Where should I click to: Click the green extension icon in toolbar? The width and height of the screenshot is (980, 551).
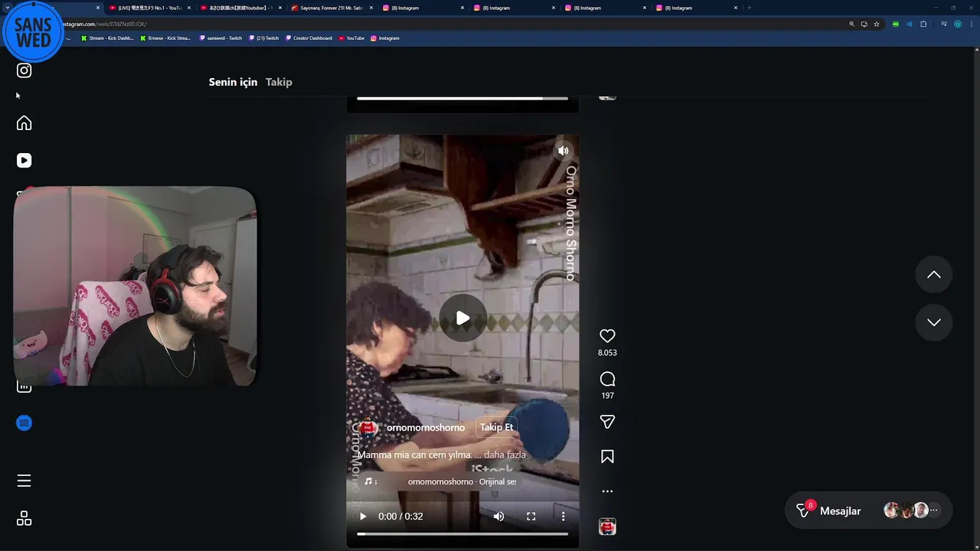click(x=896, y=24)
